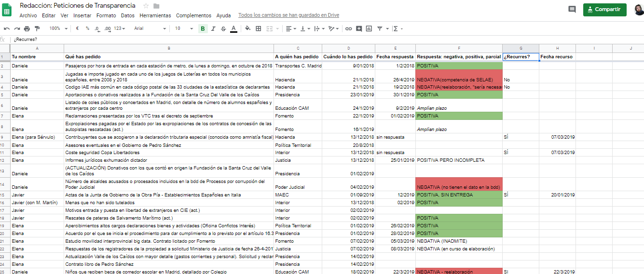Toggle italic formatting
This screenshot has height=274, width=644.
tap(213, 29)
